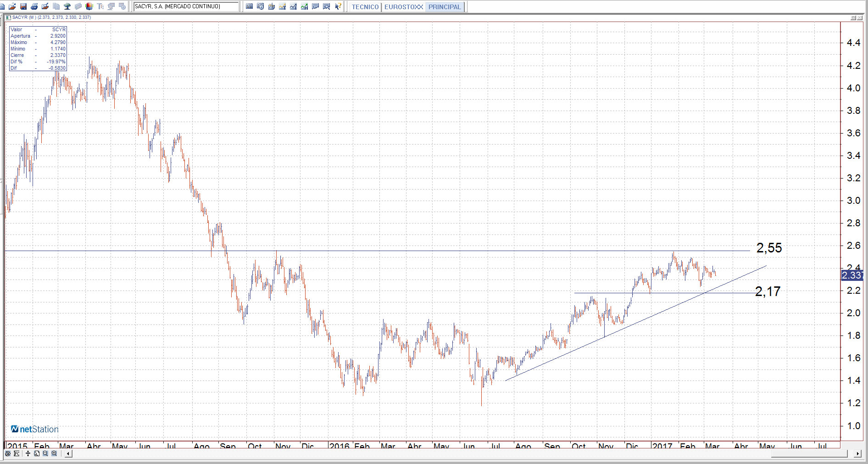Click the tree icon in toolbar

[x=67, y=6]
